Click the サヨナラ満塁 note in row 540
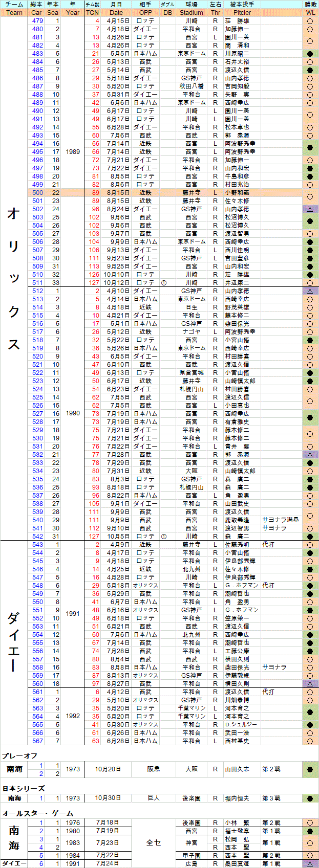The image size is (319, 868). 281,520
